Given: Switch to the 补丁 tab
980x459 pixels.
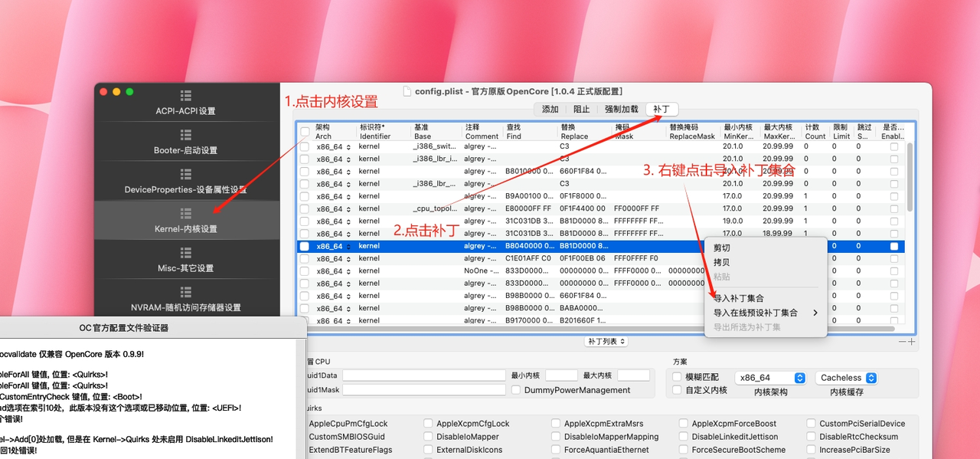Looking at the screenshot, I should (661, 109).
